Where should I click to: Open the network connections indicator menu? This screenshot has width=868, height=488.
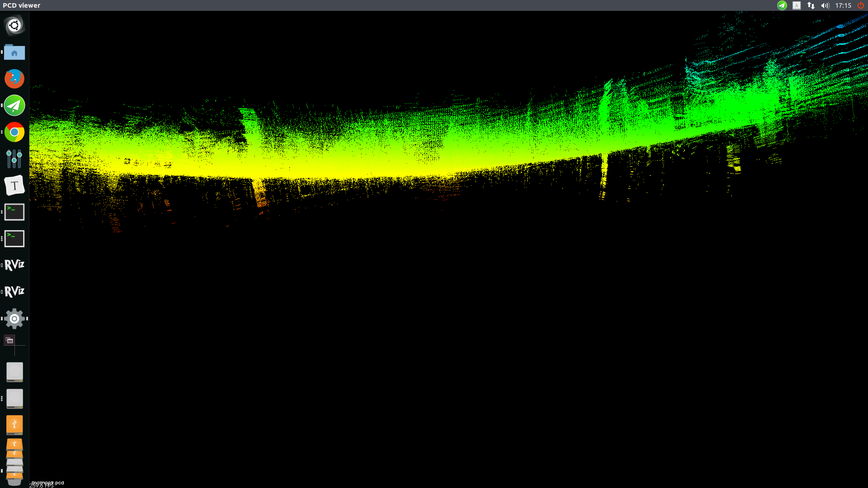point(811,5)
